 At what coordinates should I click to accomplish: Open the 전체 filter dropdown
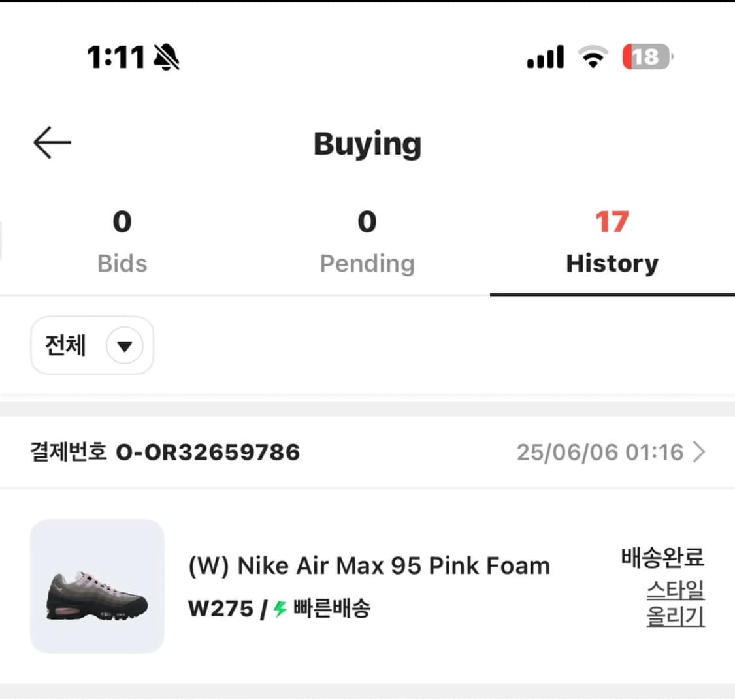click(x=92, y=345)
